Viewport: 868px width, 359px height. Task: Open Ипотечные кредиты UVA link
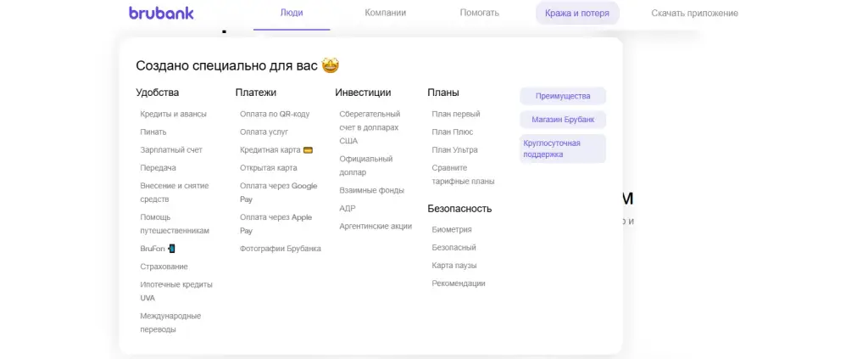click(x=176, y=291)
